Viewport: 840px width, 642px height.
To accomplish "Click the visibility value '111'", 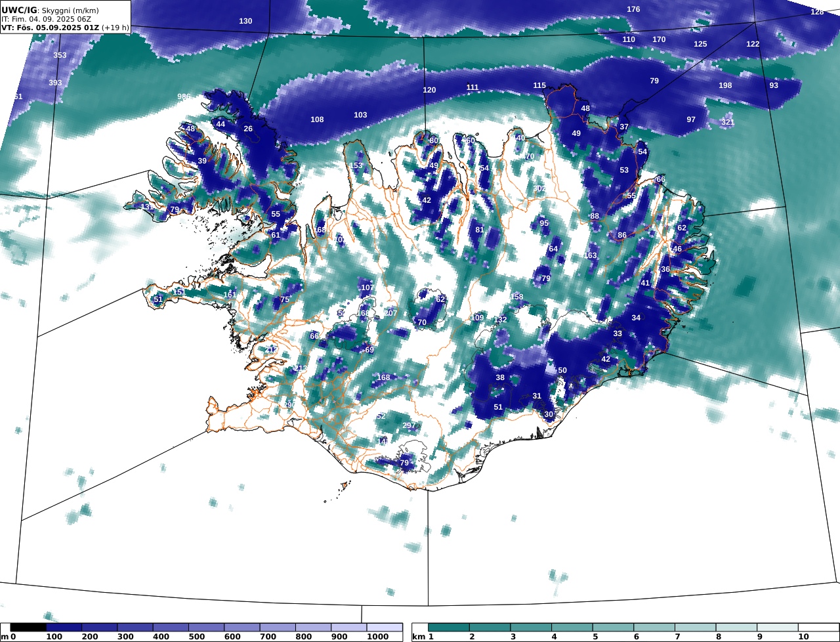I will (472, 87).
